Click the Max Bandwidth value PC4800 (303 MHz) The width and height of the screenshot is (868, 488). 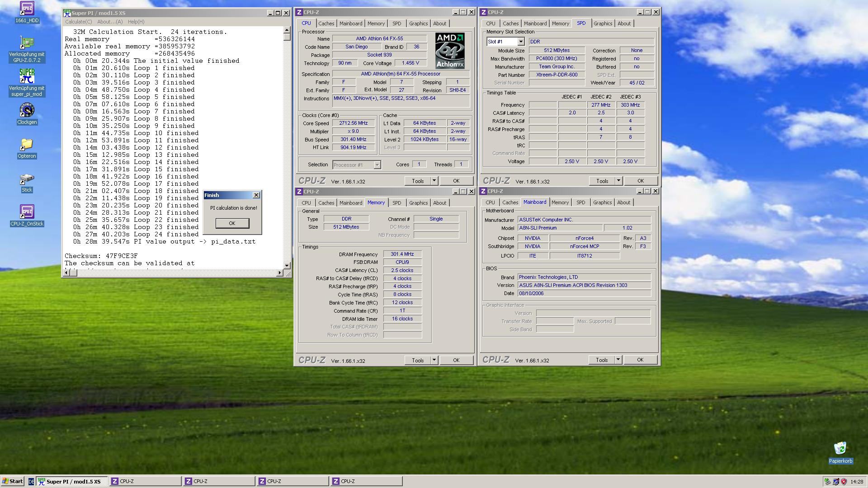pos(557,58)
